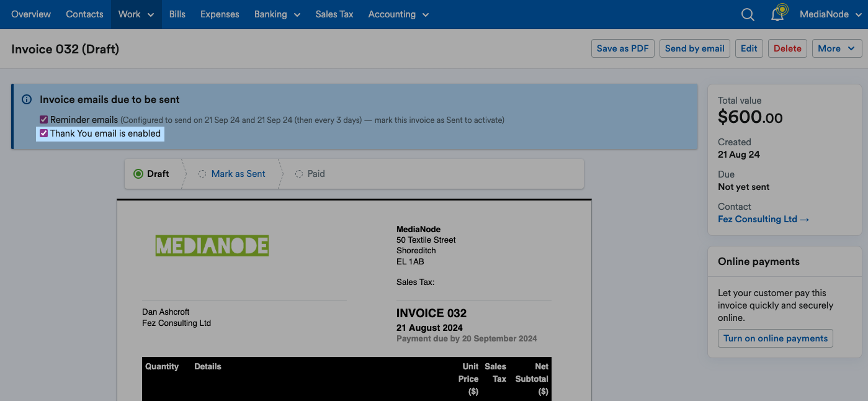
Task: Toggle the Reminder emails checkbox
Action: (x=43, y=120)
